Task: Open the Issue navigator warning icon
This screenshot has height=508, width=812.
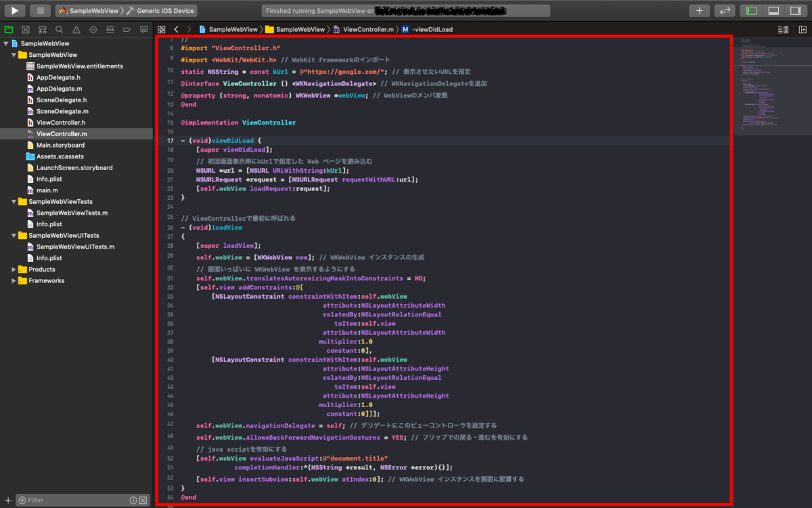Action: click(76, 29)
